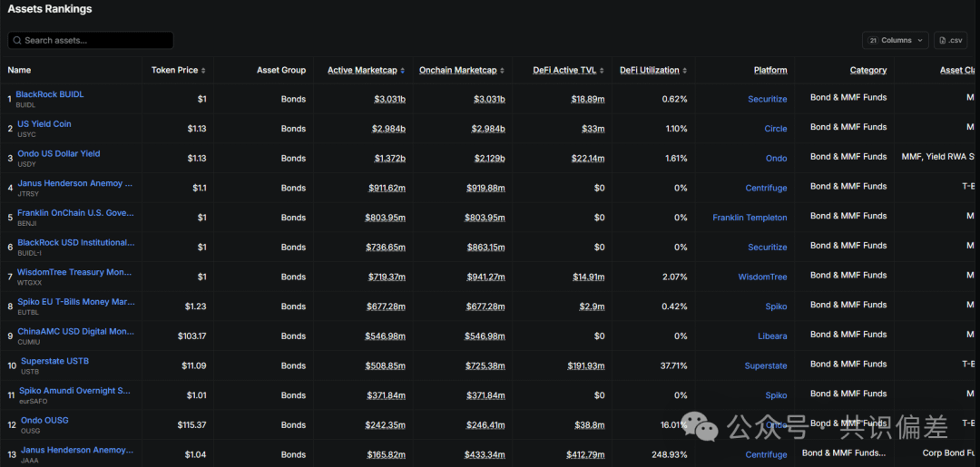Click USDY Active Marketcap $1.372b
This screenshot has height=467, width=980.
tap(389, 159)
